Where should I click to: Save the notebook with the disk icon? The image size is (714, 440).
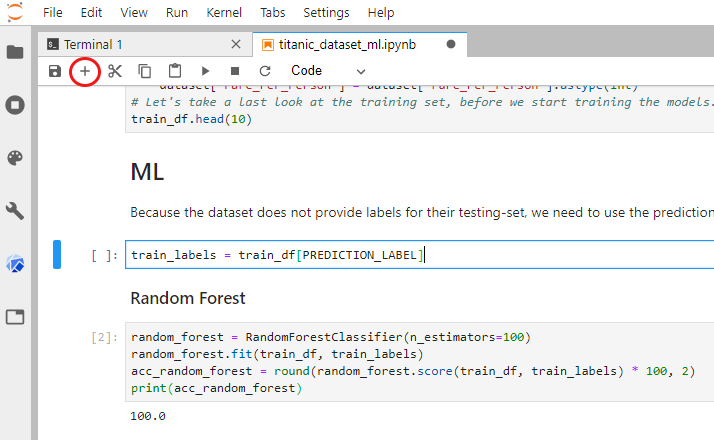click(x=55, y=71)
